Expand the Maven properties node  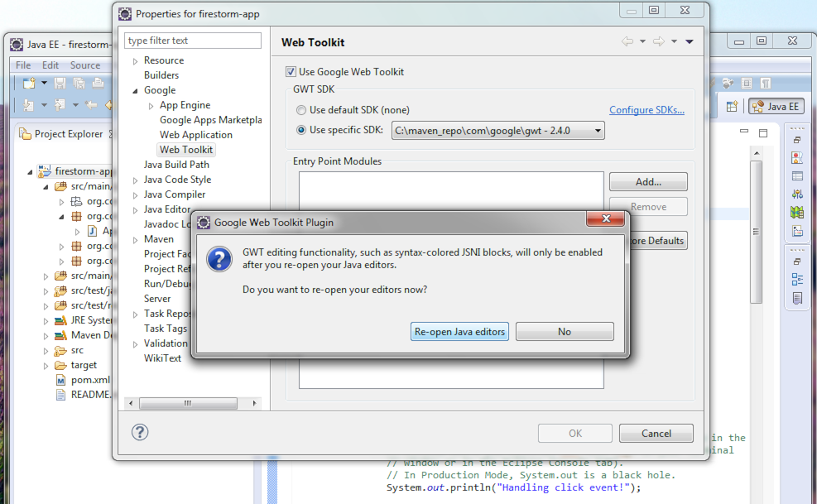[135, 240]
